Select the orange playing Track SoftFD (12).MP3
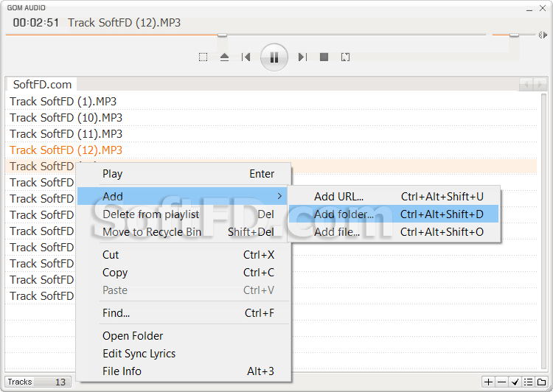The image size is (553, 392). 271,150
